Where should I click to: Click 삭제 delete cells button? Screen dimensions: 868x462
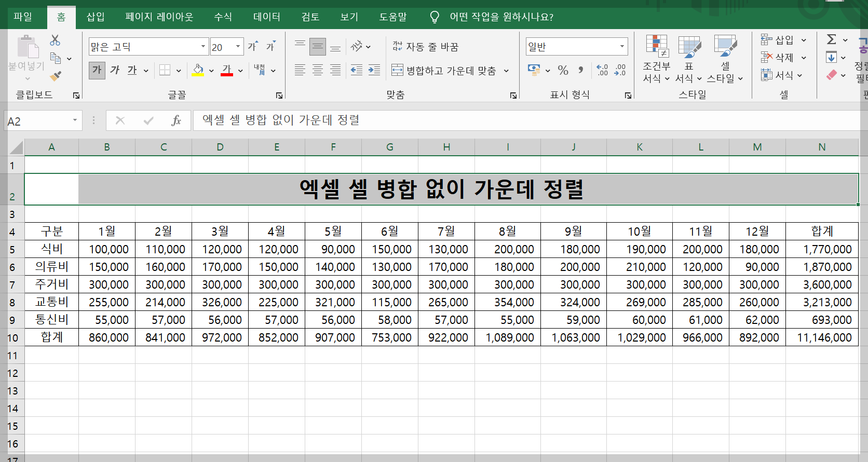tap(777, 58)
